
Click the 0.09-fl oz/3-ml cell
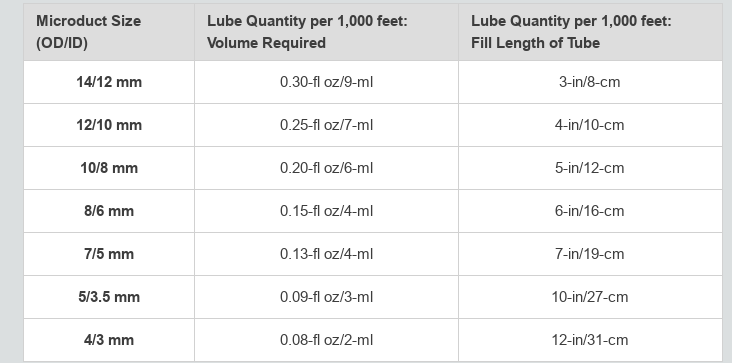point(326,297)
